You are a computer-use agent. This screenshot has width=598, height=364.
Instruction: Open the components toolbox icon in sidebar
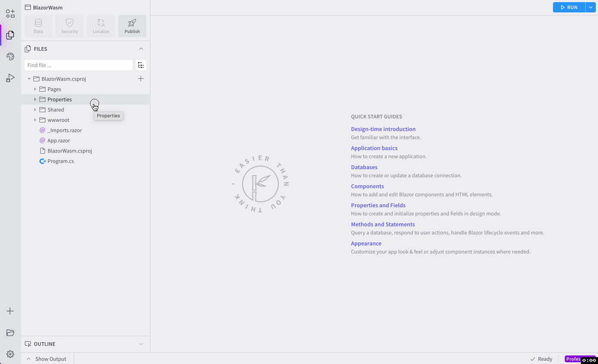click(x=10, y=13)
